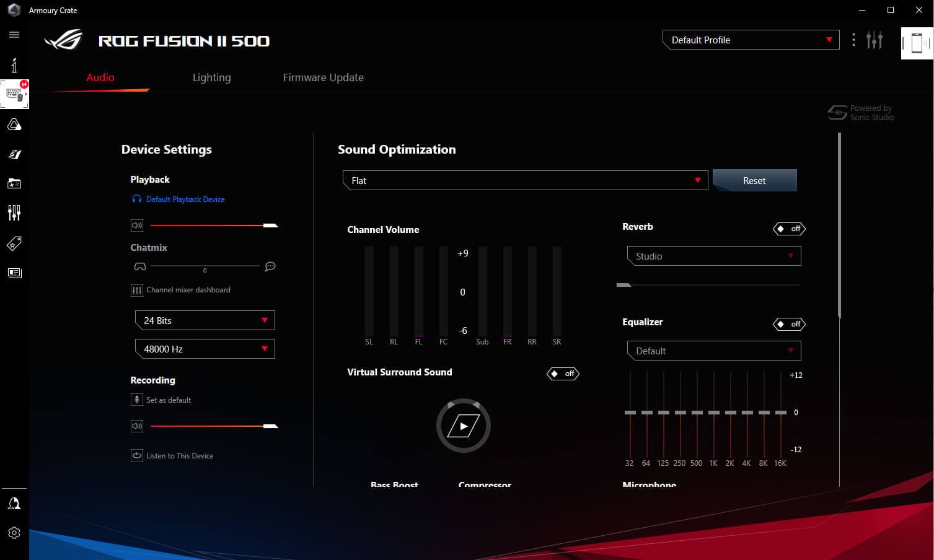This screenshot has width=934, height=560.
Task: Mute recording using the speaker icon
Action: coord(137,426)
